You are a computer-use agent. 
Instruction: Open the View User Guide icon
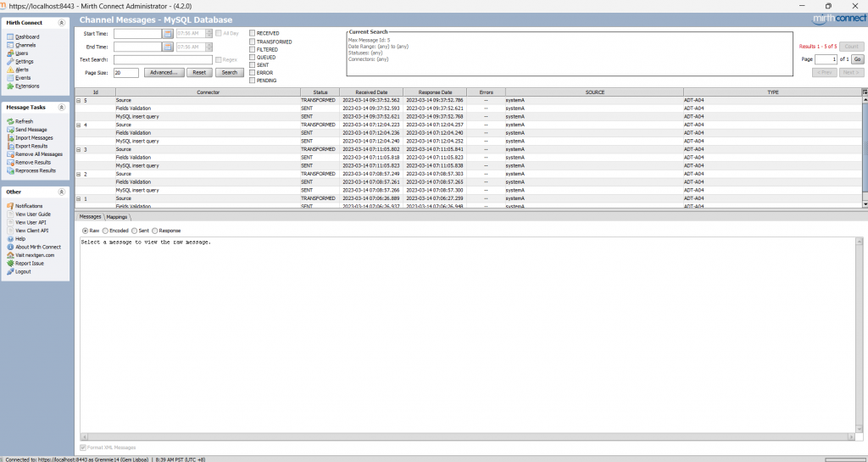(10, 214)
